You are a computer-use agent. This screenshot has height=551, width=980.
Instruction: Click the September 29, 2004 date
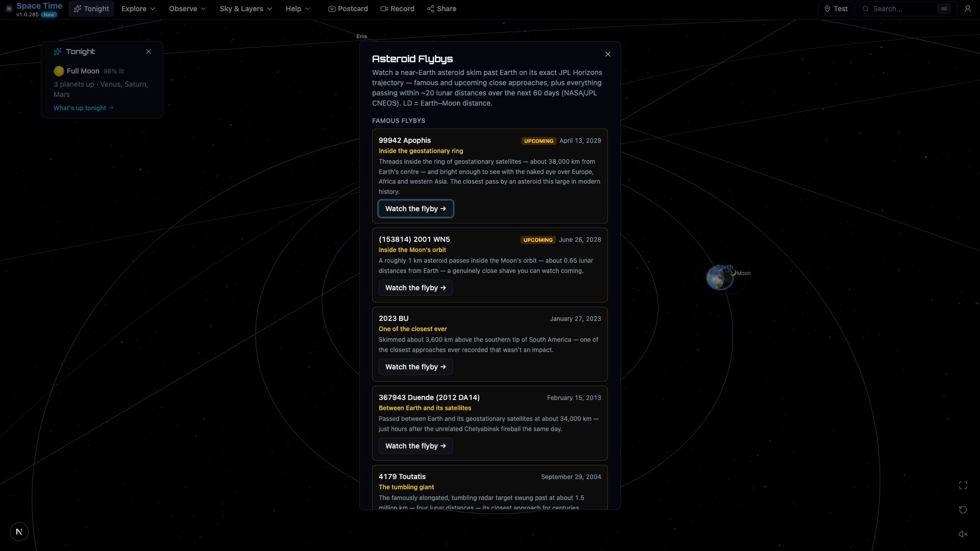pos(571,477)
